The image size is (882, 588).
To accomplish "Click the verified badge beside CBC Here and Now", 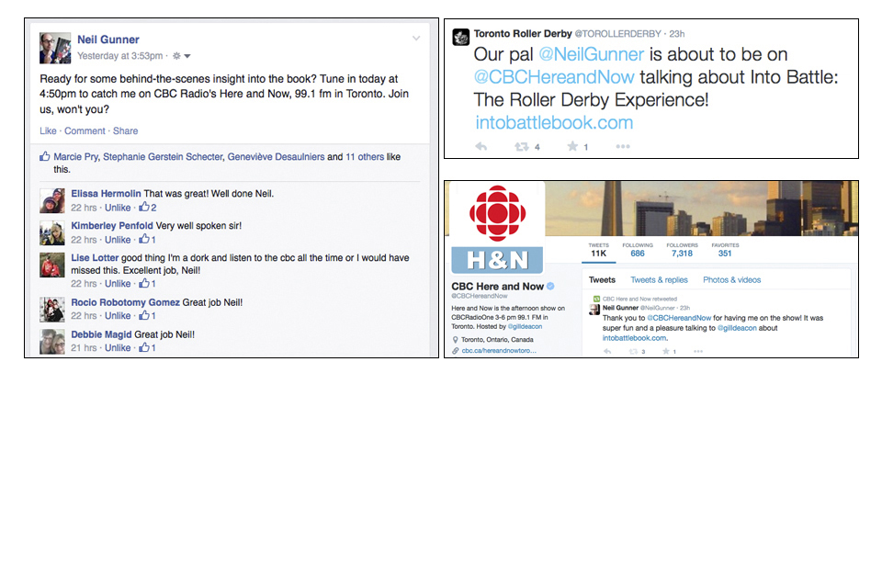I will click(x=550, y=286).
